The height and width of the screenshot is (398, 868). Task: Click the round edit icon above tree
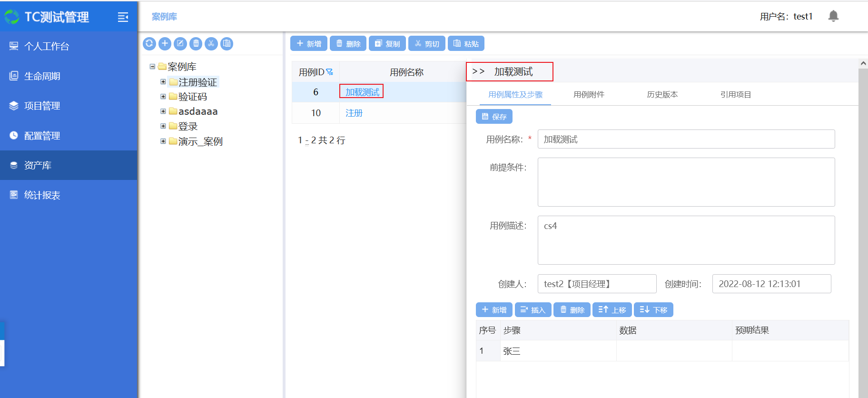point(180,44)
